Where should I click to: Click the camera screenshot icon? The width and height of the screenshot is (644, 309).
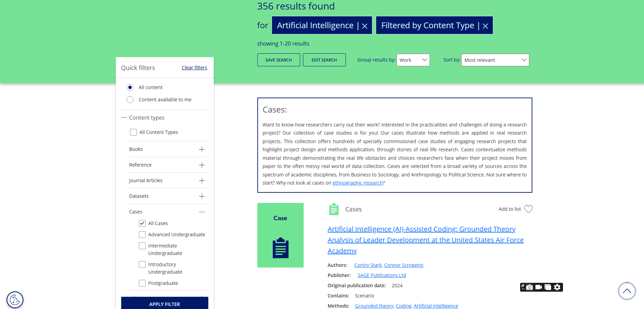530,287
